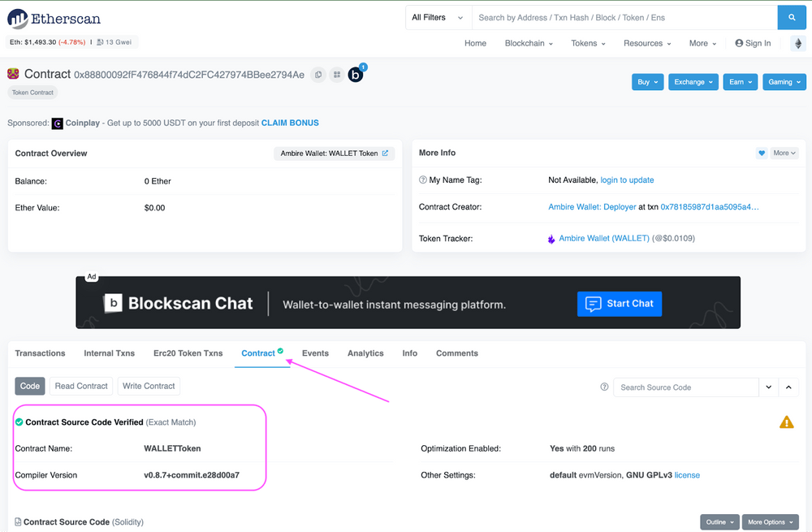Image resolution: width=812 pixels, height=532 pixels.
Task: Open the help question mark near source code search
Action: click(x=604, y=387)
